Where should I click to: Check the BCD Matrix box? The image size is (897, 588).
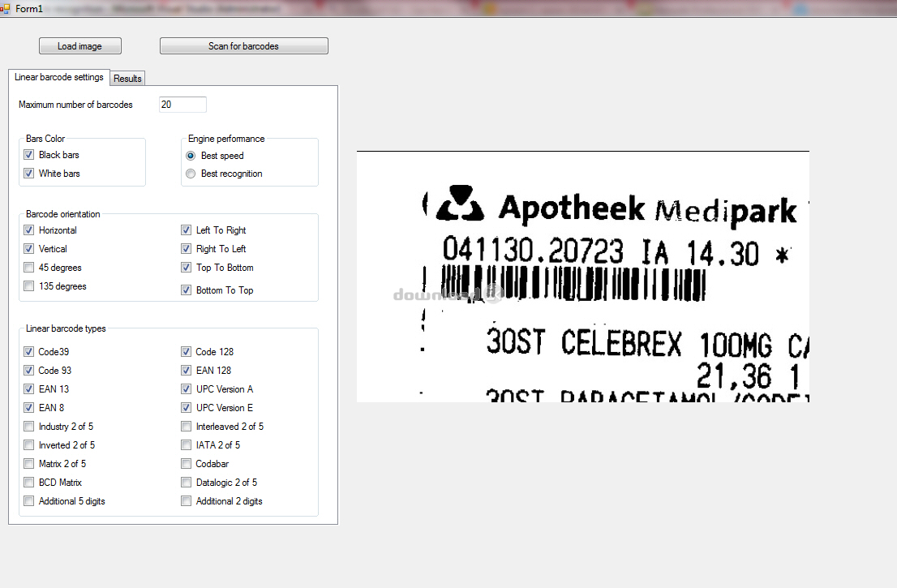point(29,483)
